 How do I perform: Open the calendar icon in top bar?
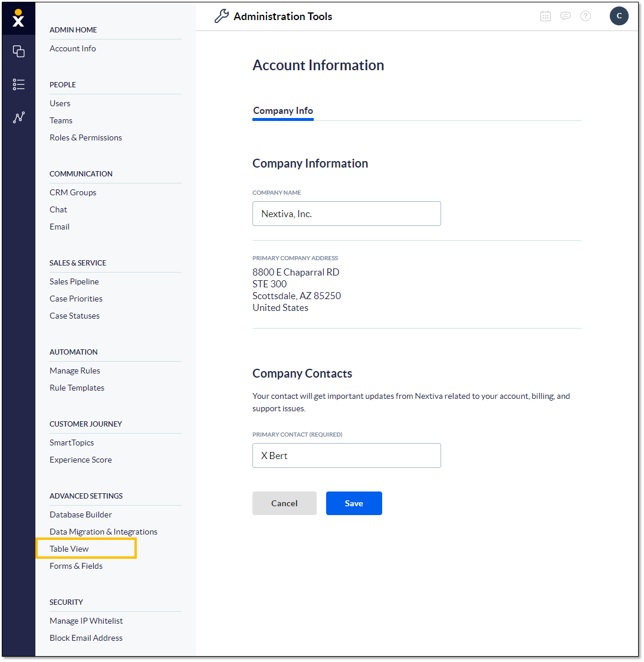[x=546, y=16]
